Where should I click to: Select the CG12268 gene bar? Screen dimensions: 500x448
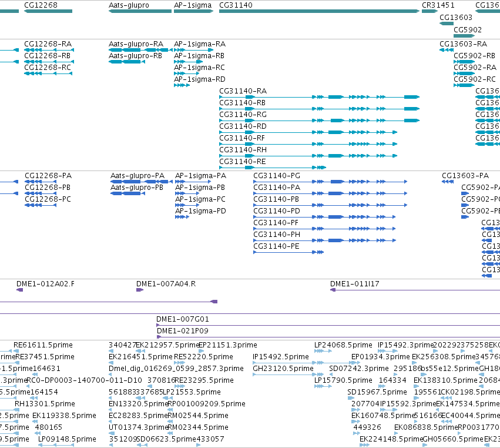pos(48,11)
